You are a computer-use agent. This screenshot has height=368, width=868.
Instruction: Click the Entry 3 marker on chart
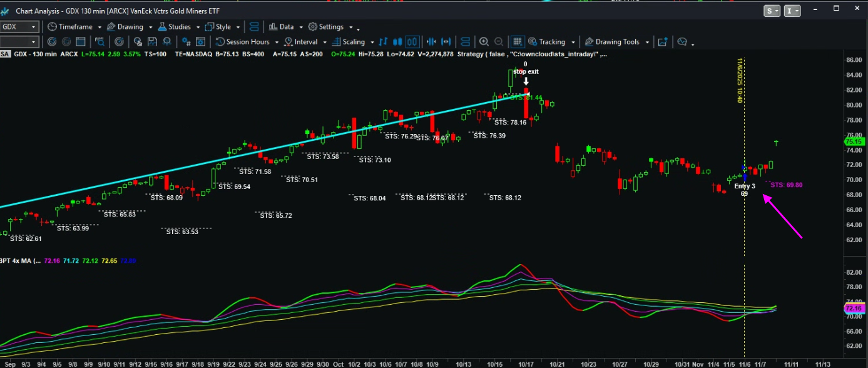[744, 186]
